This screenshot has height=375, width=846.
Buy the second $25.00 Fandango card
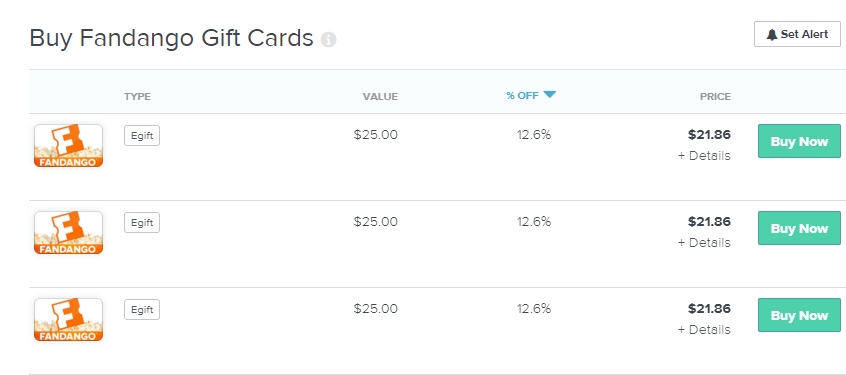tap(799, 228)
